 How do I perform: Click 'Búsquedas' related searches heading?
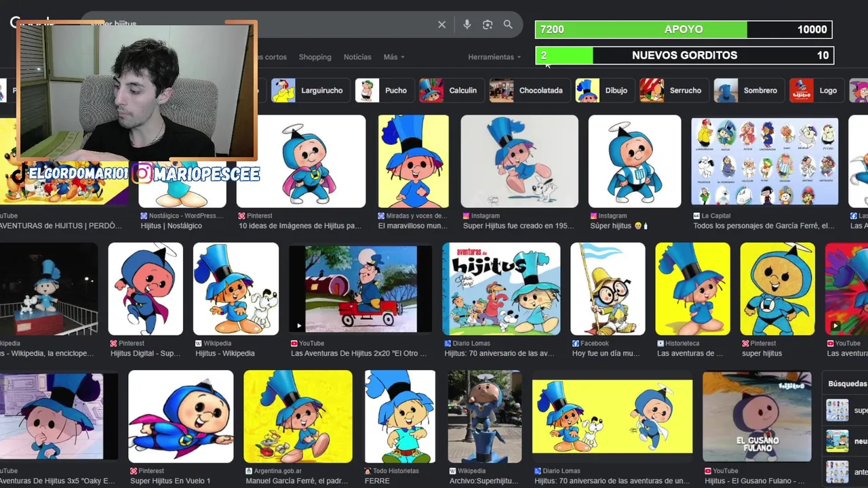[848, 384]
